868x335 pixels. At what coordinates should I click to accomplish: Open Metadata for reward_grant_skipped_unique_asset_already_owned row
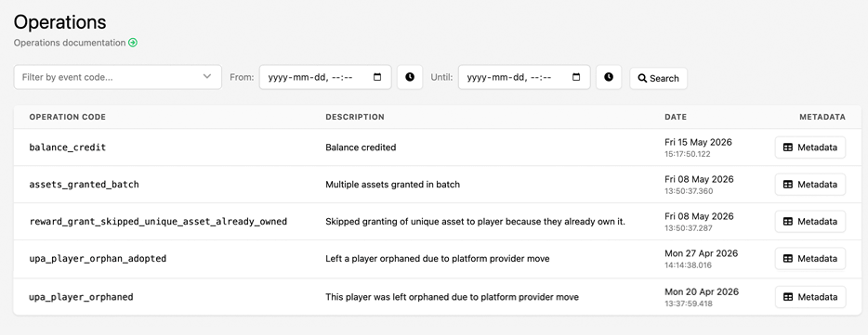(x=809, y=222)
